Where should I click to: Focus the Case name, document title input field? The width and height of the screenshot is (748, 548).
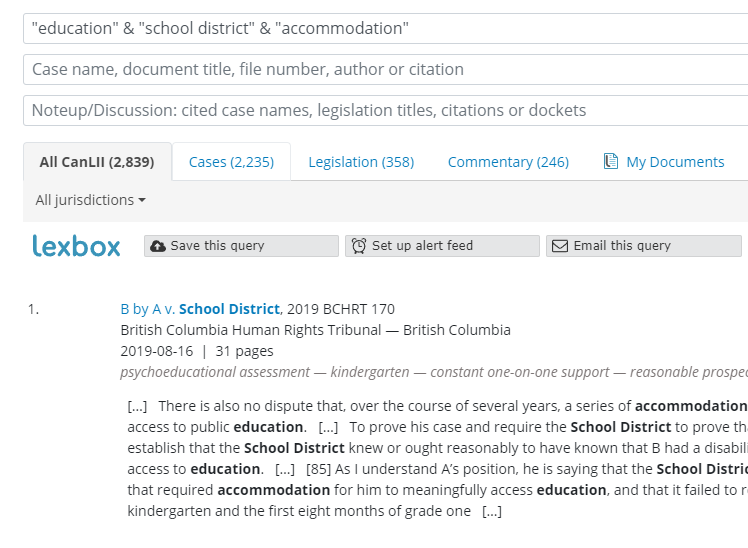[385, 70]
